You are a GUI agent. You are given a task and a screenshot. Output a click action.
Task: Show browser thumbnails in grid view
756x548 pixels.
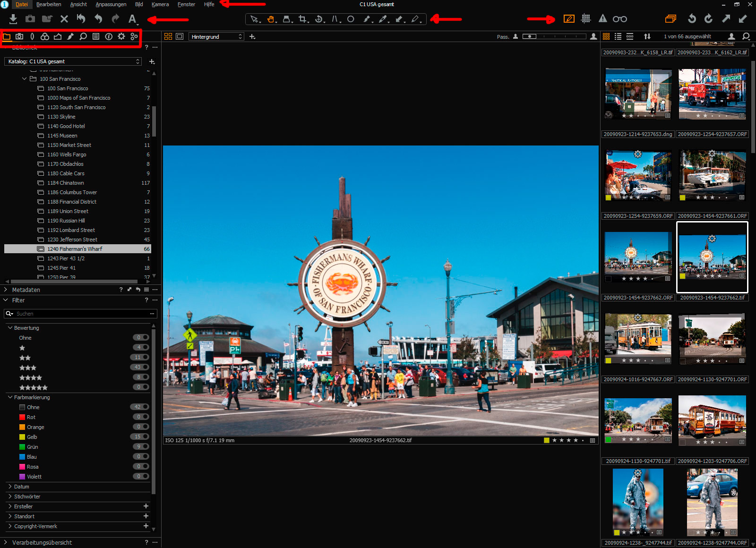click(x=606, y=36)
